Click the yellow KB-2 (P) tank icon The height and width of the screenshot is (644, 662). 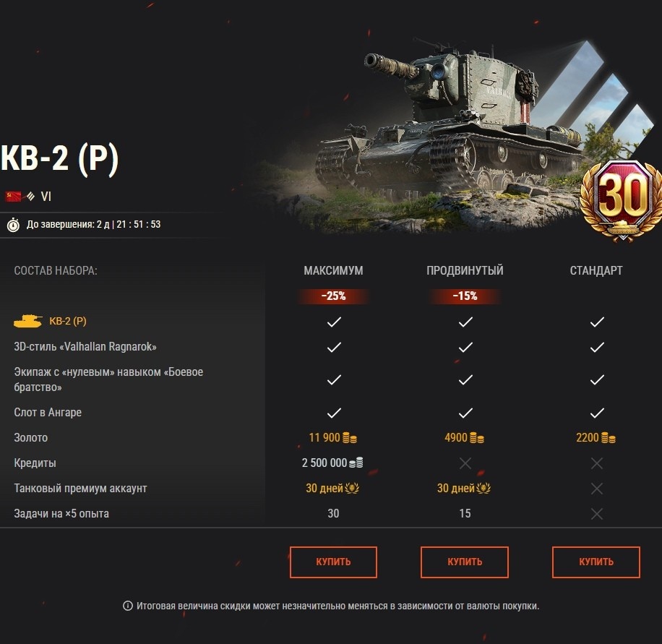click(28, 321)
